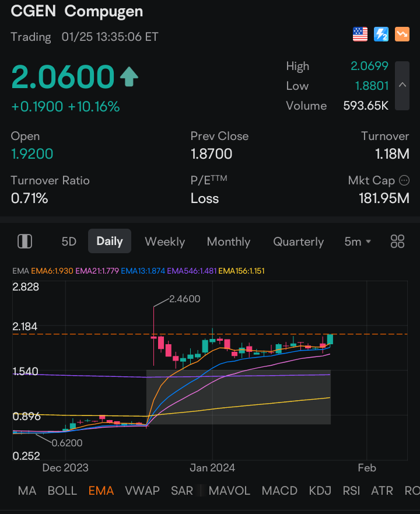This screenshot has height=514, width=420.
Task: Tap the blue lightning Level 2 icon
Action: coord(381,34)
